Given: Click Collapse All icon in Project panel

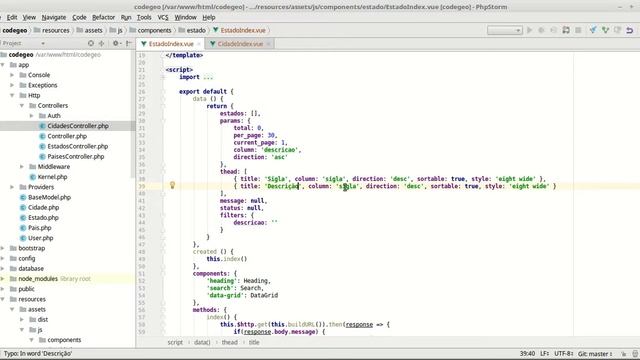Looking at the screenshot, I should click(x=102, y=43).
